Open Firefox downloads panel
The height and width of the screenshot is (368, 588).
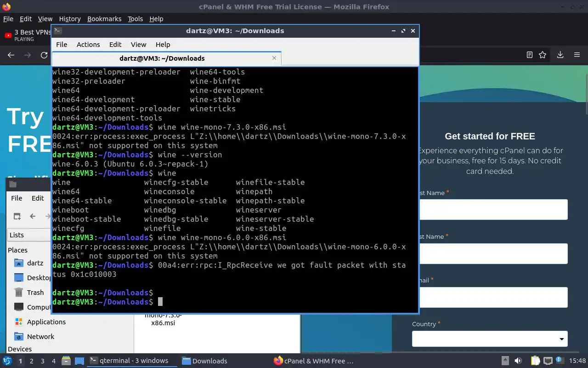click(x=560, y=55)
